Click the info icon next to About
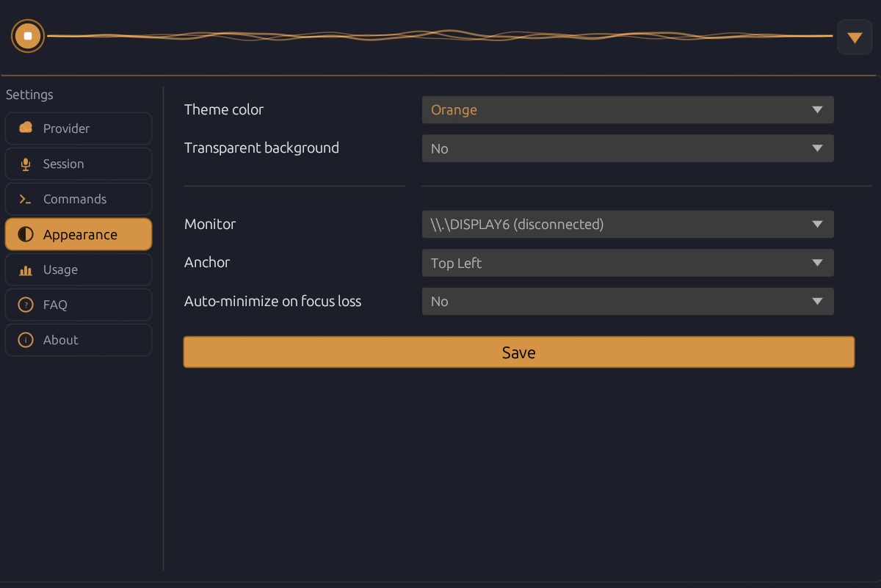Viewport: 881px width, 588px height. [x=25, y=339]
